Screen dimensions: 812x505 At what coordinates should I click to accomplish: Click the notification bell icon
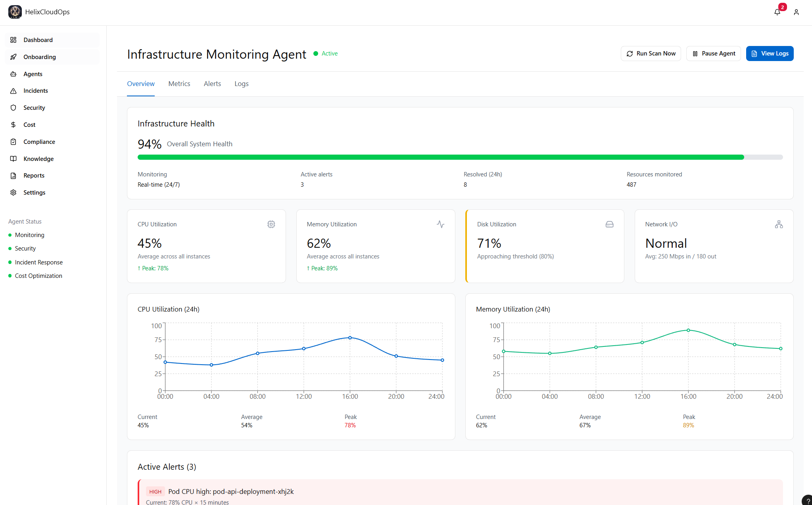click(x=777, y=12)
